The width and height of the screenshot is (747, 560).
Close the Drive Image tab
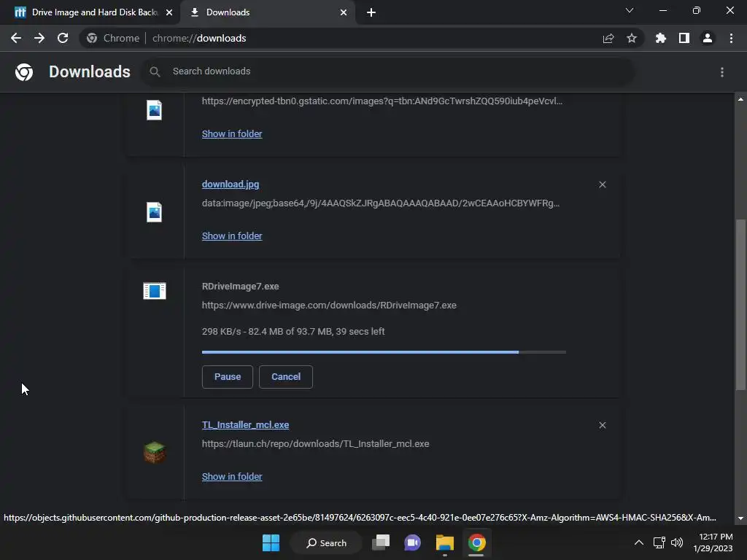point(169,12)
